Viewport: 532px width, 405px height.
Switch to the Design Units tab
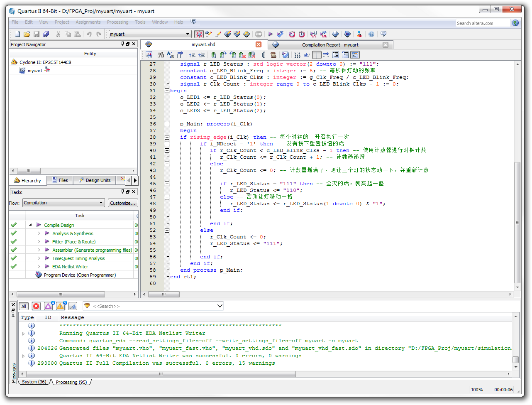[95, 180]
